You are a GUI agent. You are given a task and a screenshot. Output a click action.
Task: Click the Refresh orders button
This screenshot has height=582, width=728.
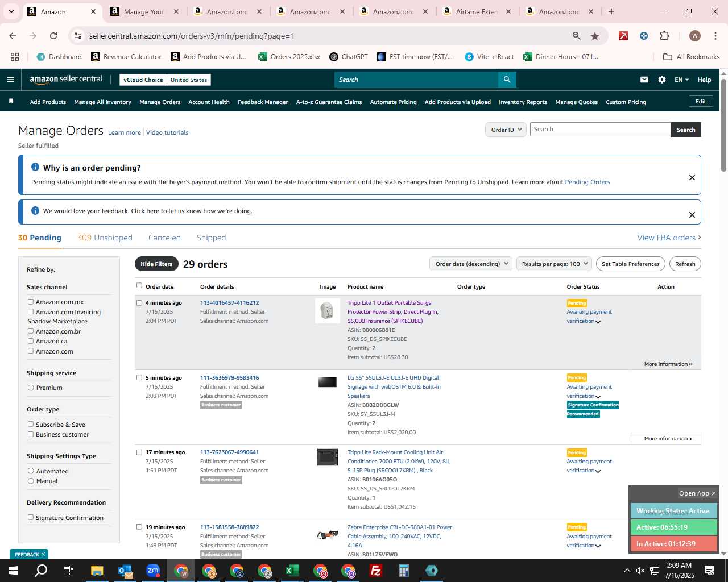pyautogui.click(x=685, y=264)
